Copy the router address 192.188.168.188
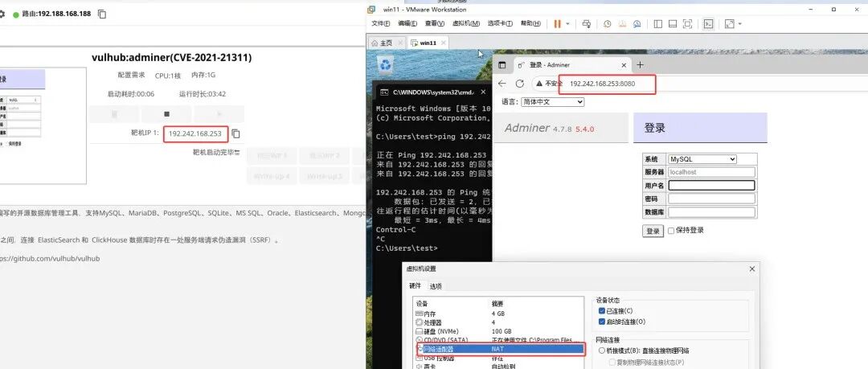Viewport: 868px width, 369px height. click(102, 14)
